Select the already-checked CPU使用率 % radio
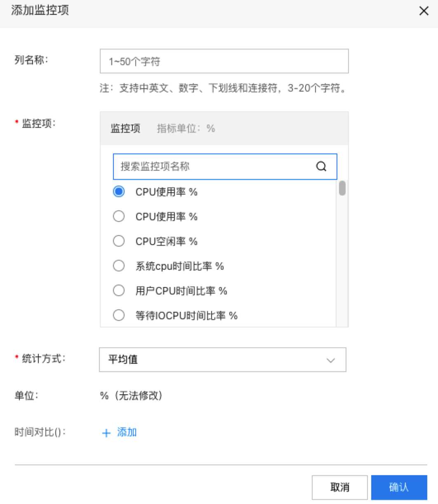This screenshot has height=504, width=438. click(119, 191)
